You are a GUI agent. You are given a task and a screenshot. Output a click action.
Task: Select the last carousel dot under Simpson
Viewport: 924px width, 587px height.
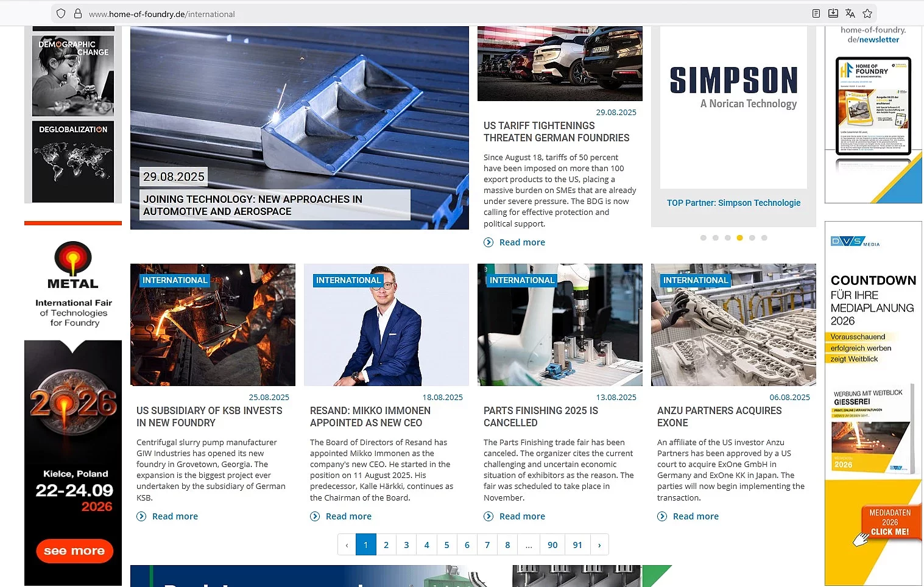[x=764, y=238]
